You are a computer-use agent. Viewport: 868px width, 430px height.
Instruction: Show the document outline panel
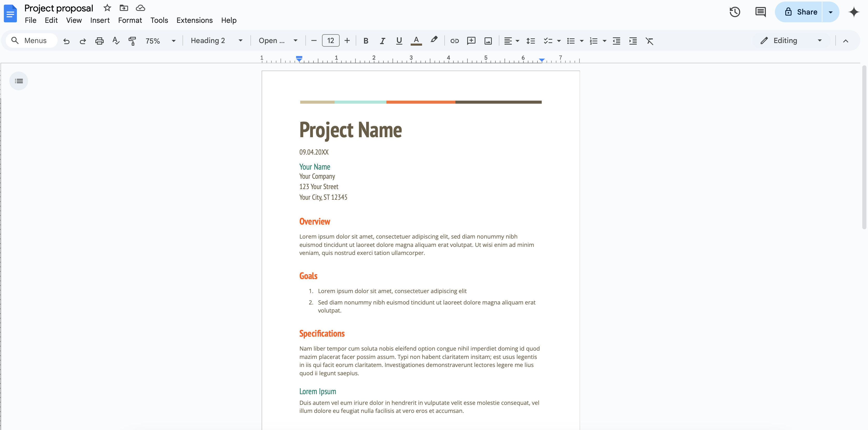[x=19, y=81]
